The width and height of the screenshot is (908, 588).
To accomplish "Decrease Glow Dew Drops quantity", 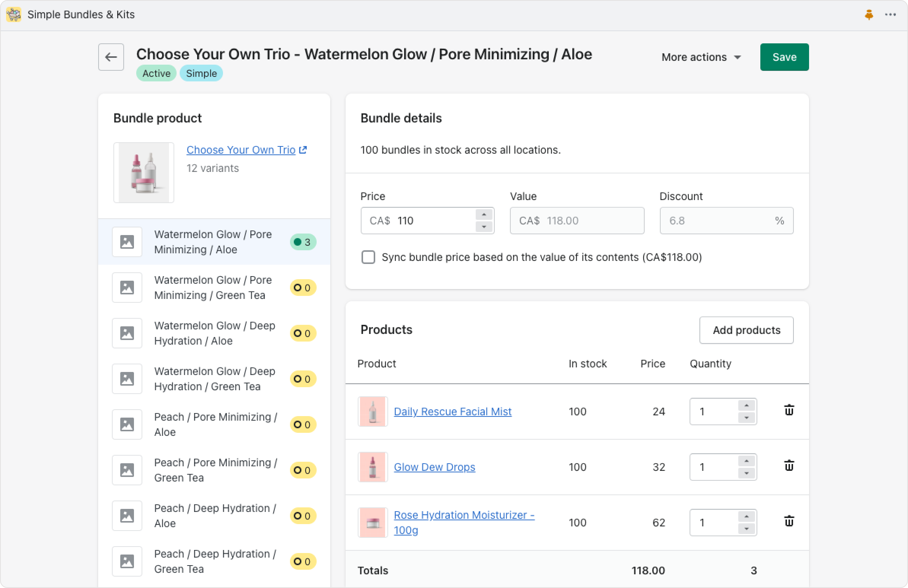I will click(746, 473).
